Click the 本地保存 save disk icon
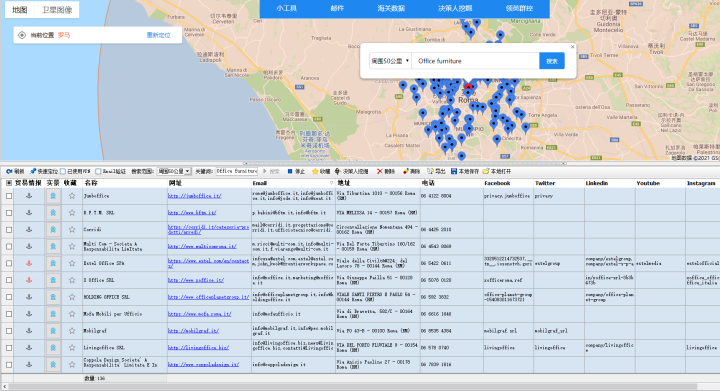This screenshot has height=391, width=720. point(454,171)
